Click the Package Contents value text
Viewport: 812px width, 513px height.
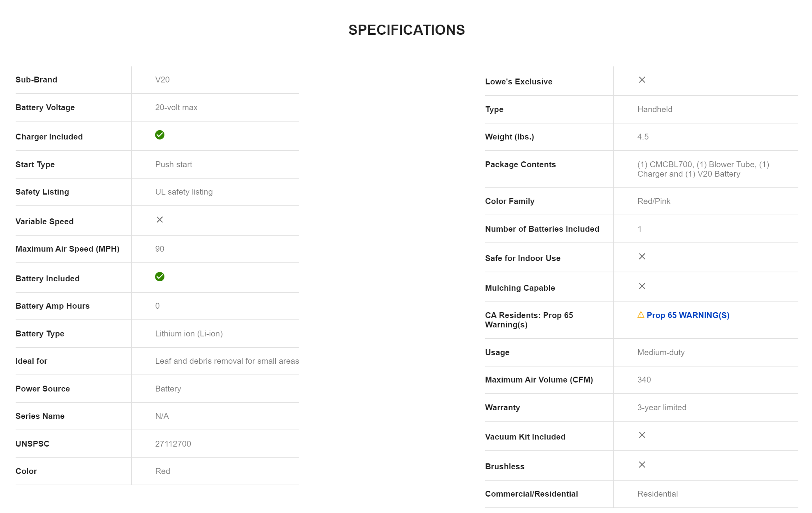click(703, 169)
